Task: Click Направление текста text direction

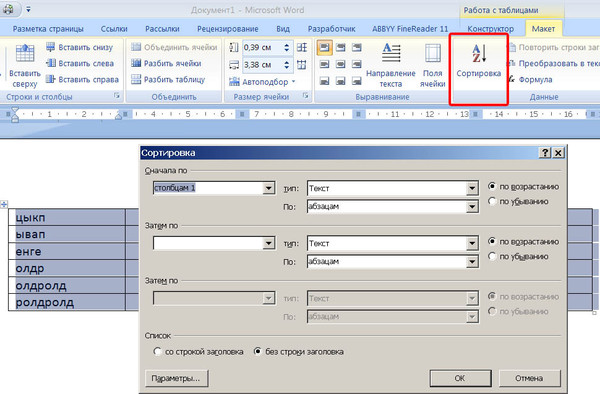Action: 391,65
